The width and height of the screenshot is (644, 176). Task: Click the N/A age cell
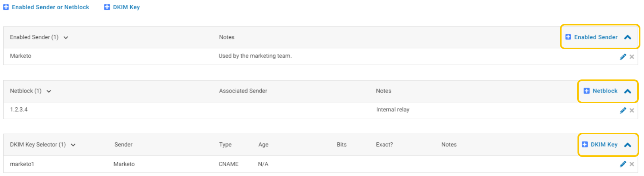(263, 164)
